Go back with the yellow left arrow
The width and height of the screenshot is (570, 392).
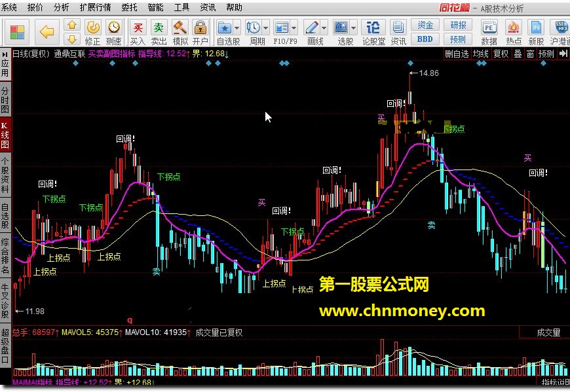(x=47, y=32)
